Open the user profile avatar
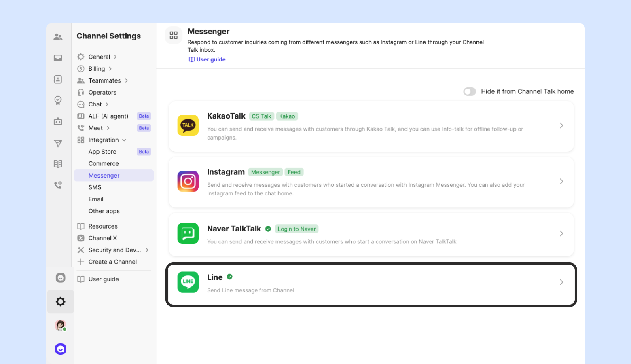This screenshot has height=364, width=631. click(x=61, y=325)
